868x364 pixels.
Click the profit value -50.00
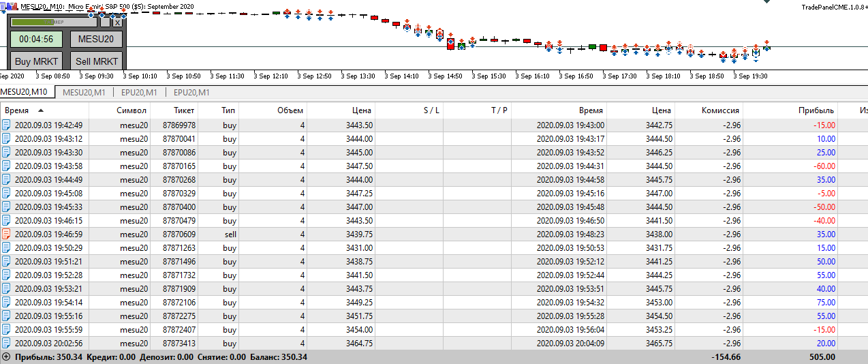(824, 207)
